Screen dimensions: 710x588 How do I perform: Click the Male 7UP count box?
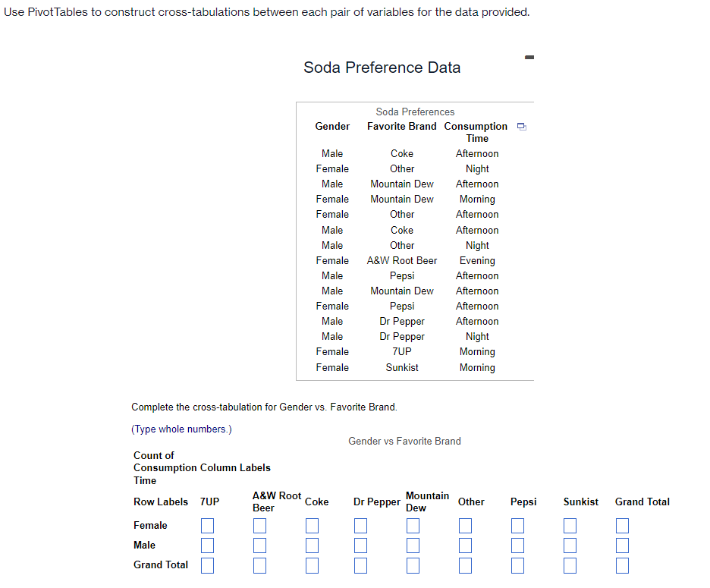pyautogui.click(x=207, y=545)
